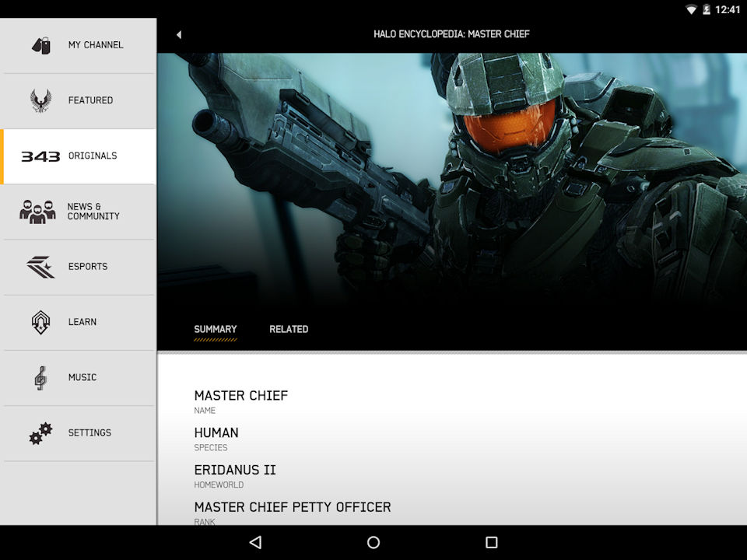The height and width of the screenshot is (560, 747).
Task: Switch to the Summary tab
Action: [216, 330]
